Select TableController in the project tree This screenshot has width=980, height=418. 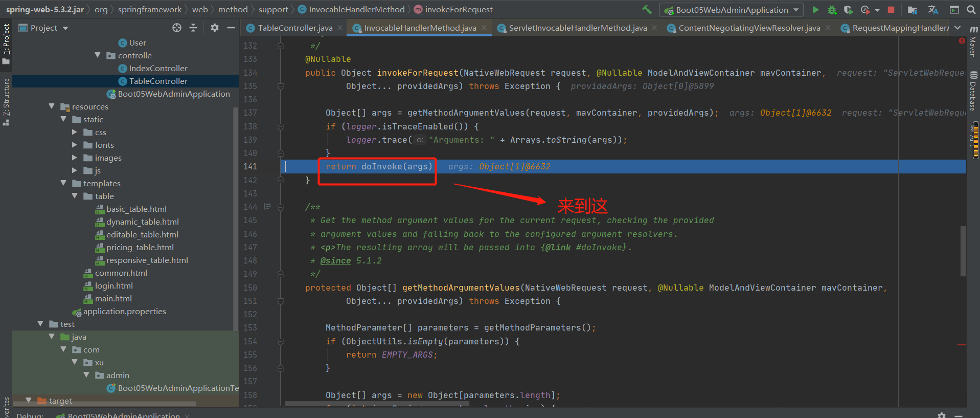click(x=158, y=81)
